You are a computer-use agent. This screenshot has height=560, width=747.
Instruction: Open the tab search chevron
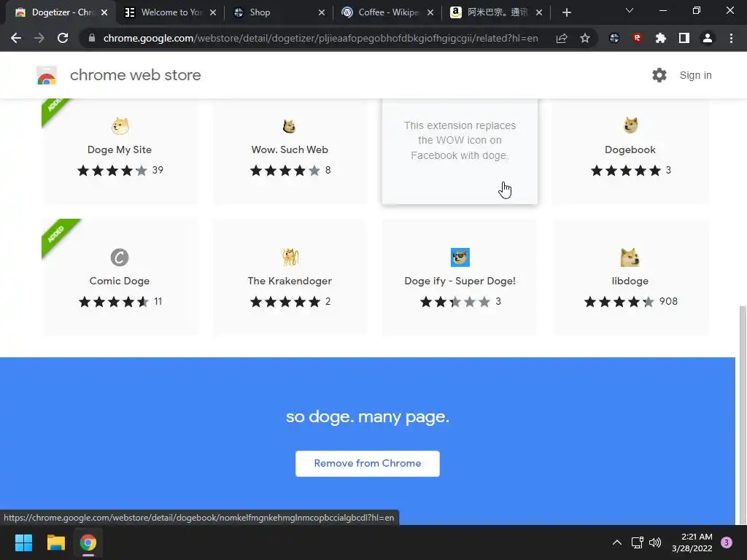(x=630, y=11)
